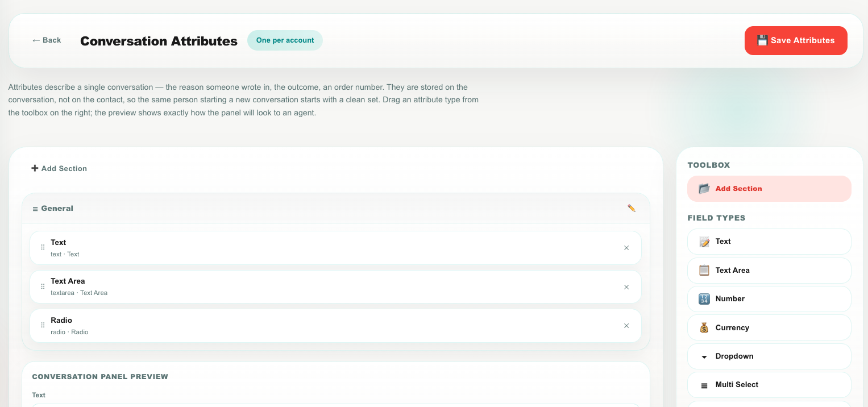Click the TOOLBOX heading

pyautogui.click(x=708, y=165)
